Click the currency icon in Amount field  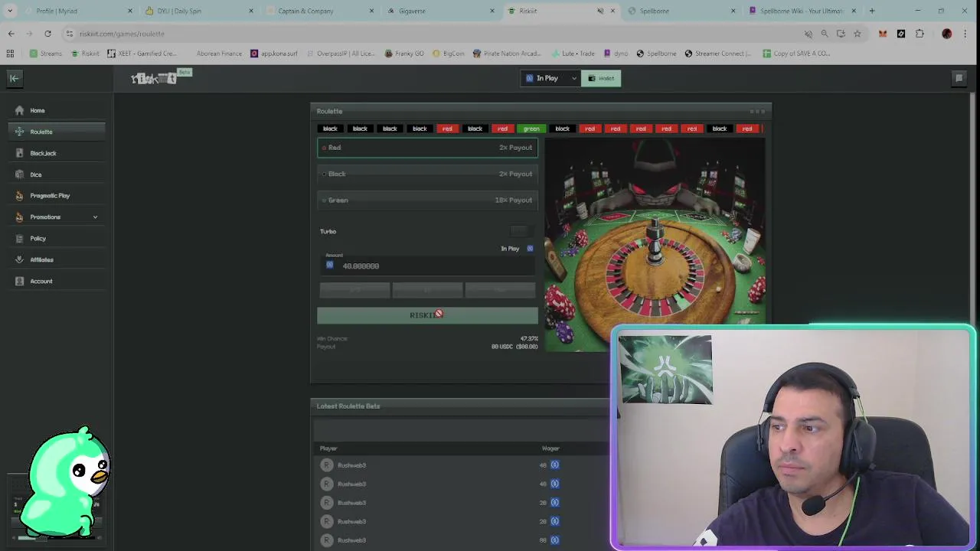[330, 265]
